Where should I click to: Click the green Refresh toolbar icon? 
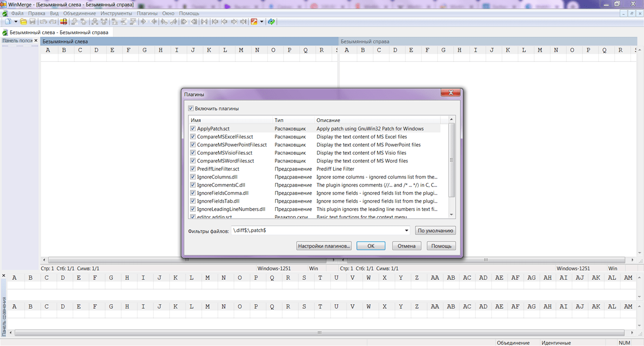[272, 22]
